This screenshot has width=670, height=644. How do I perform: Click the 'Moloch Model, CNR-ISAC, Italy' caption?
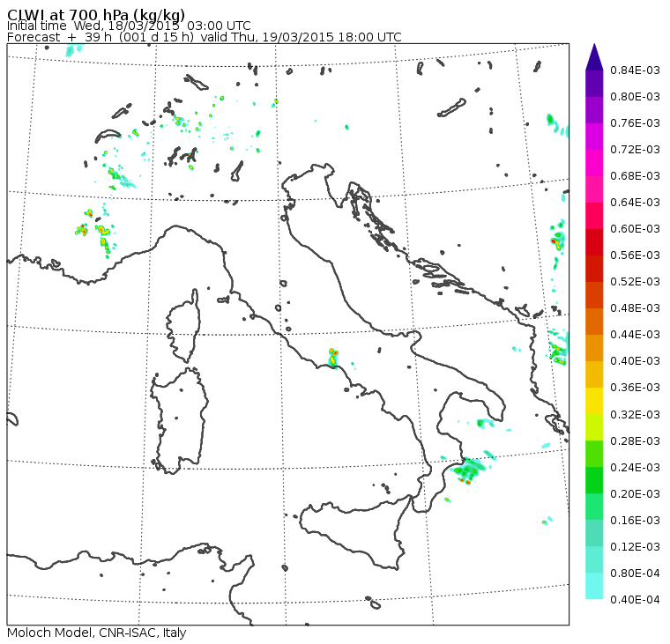97,633
